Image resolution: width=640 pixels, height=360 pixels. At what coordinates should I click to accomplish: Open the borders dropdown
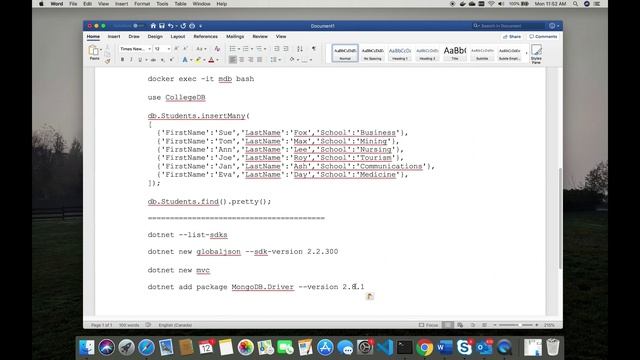click(311, 60)
